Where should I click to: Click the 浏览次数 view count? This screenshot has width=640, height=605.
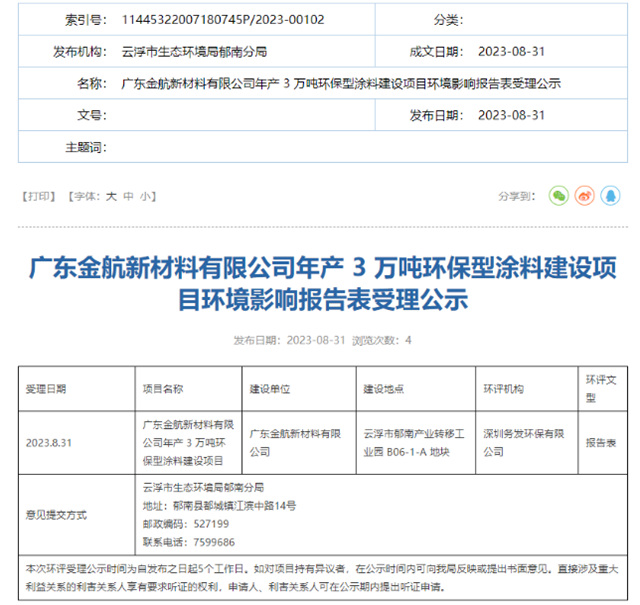click(382, 340)
